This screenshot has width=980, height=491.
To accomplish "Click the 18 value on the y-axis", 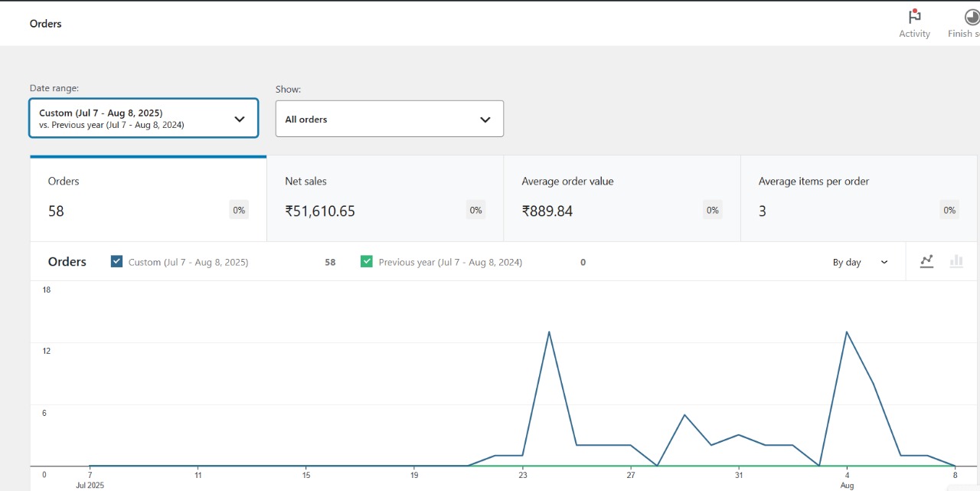I will pyautogui.click(x=46, y=290).
